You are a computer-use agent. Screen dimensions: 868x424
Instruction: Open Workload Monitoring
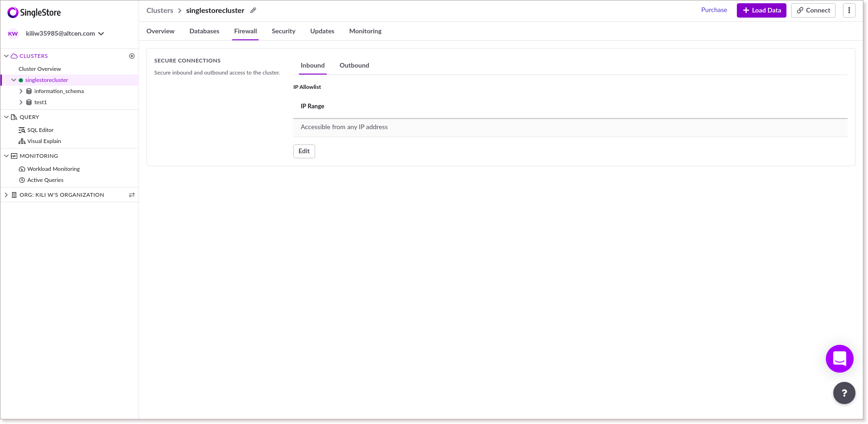click(x=53, y=168)
